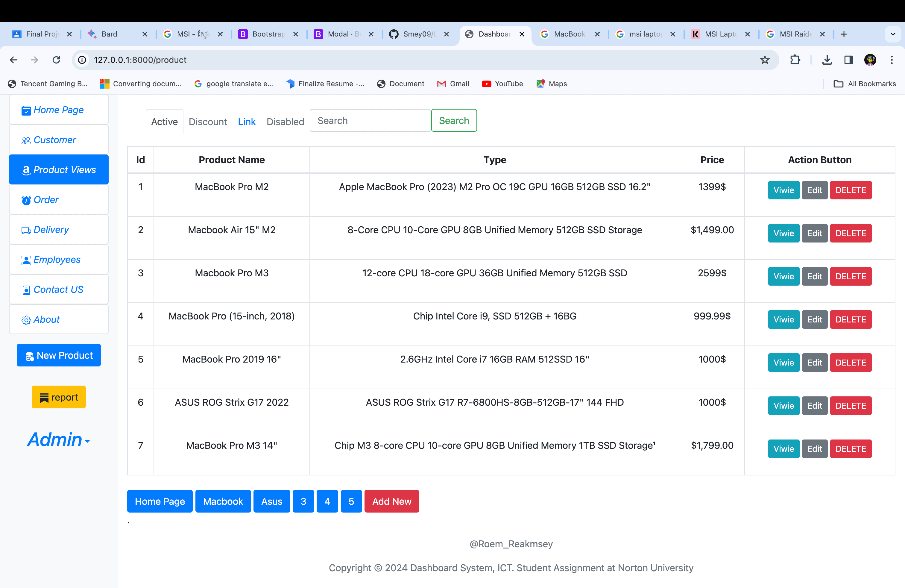Click the About gear icon
This screenshot has height=588, width=905.
(26, 320)
